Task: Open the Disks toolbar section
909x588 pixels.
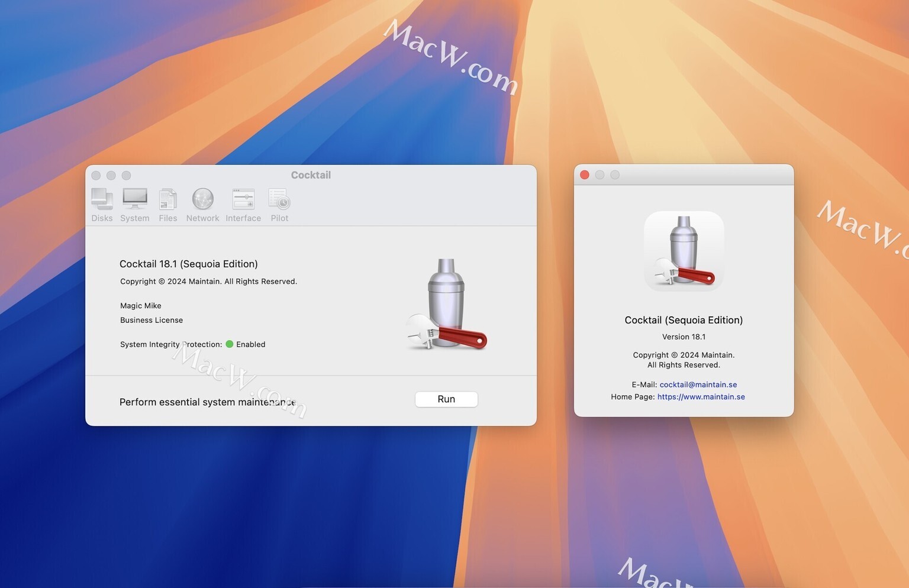Action: pyautogui.click(x=102, y=205)
